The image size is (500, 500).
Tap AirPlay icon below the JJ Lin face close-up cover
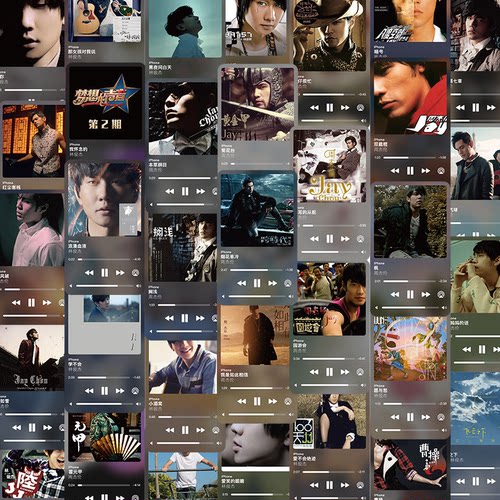click(x=135, y=273)
